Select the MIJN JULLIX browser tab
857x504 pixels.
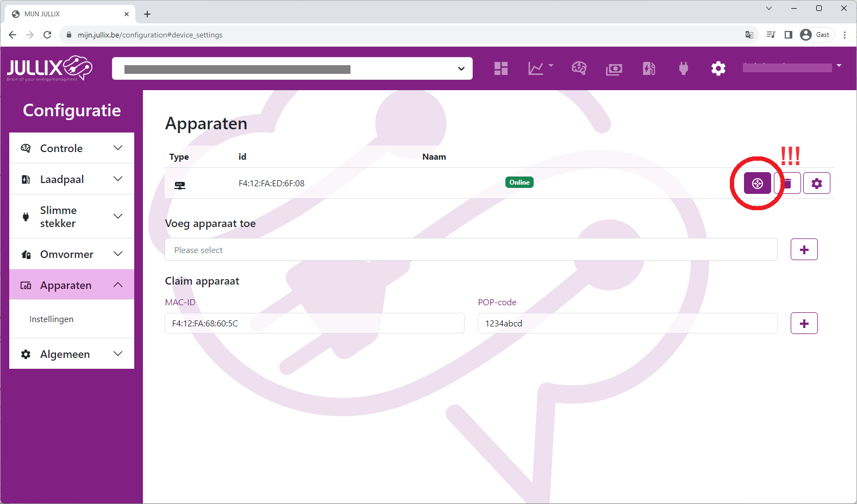click(71, 14)
